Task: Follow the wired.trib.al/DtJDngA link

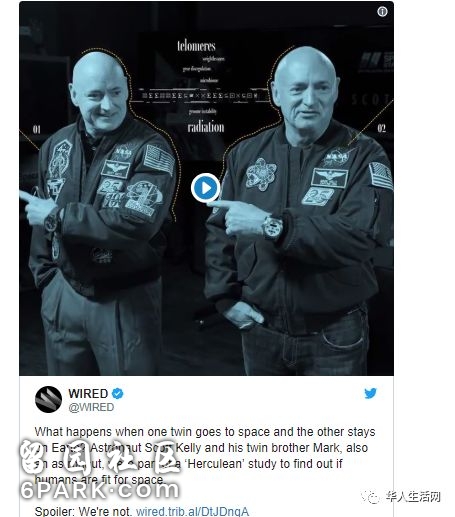Action: point(192,512)
